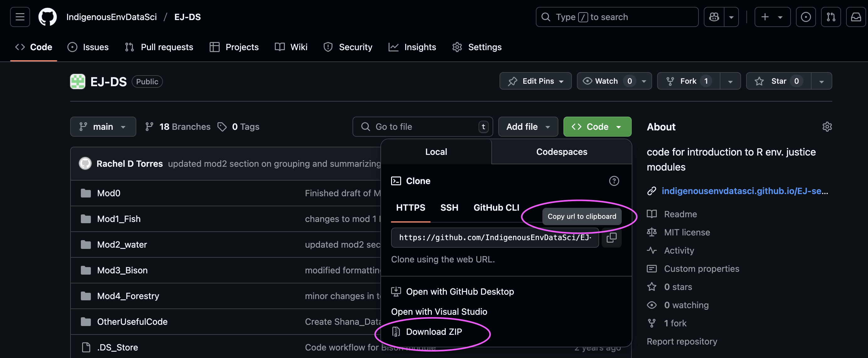Select the Local tab in clone panel
This screenshot has width=868, height=358.
(x=436, y=152)
